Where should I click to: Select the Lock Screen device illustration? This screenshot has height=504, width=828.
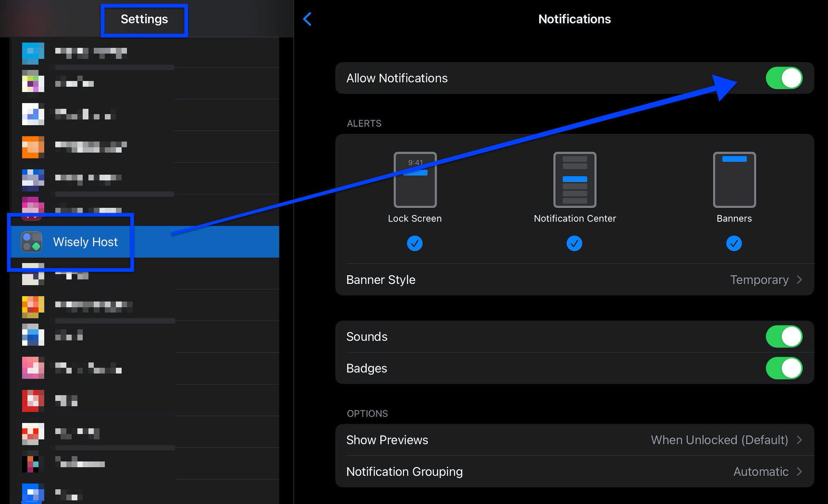(x=415, y=180)
